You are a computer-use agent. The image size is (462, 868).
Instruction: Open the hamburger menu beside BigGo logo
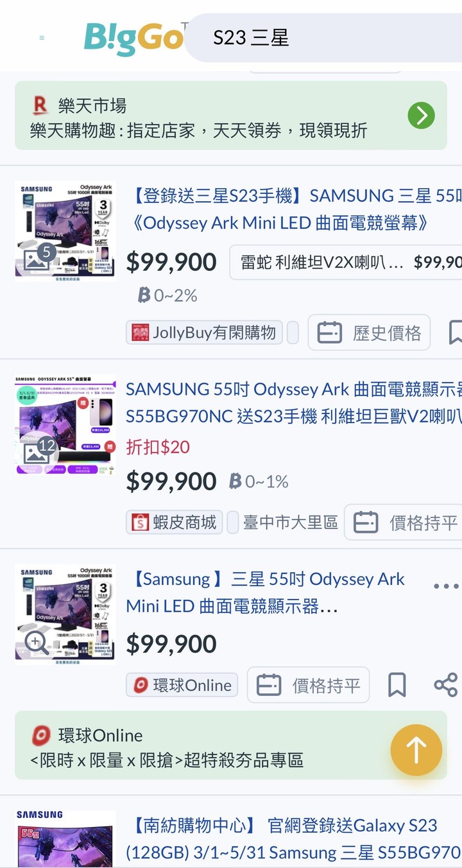tap(42, 38)
